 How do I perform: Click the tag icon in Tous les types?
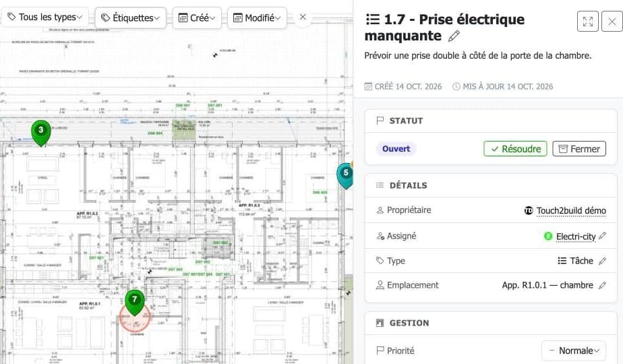[12, 17]
